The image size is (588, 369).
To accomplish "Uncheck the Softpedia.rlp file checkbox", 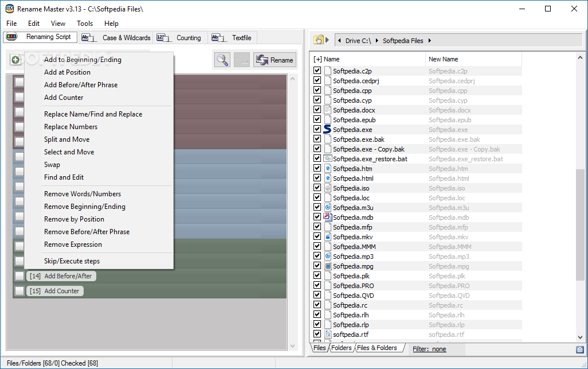I will point(317,324).
